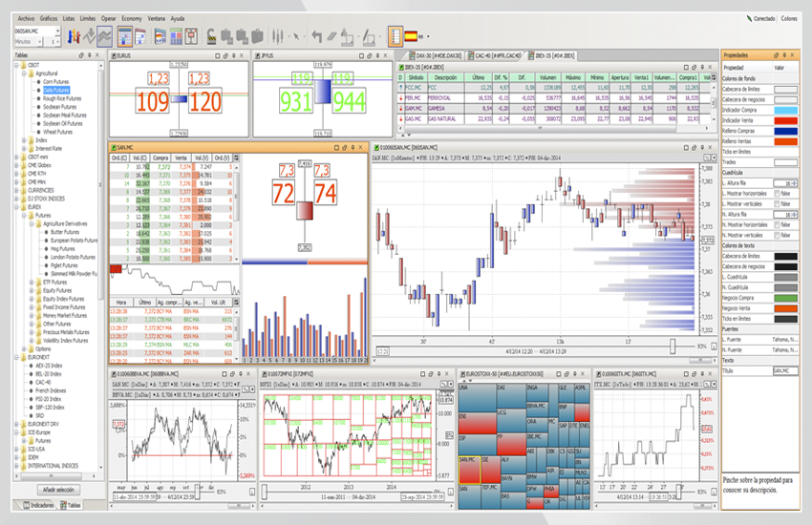Click the highlighted properties list toolbar icon
The image size is (812, 525).
coord(395,36)
